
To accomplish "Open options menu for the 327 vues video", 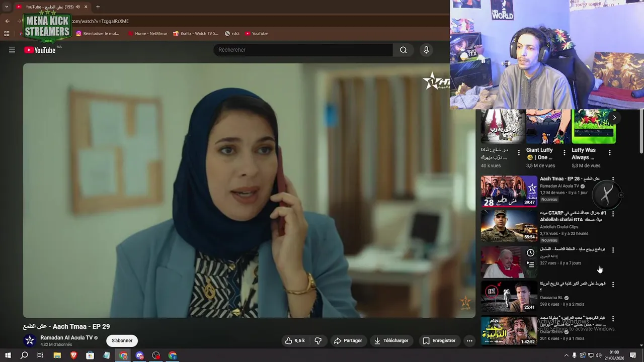I will pos(613,250).
